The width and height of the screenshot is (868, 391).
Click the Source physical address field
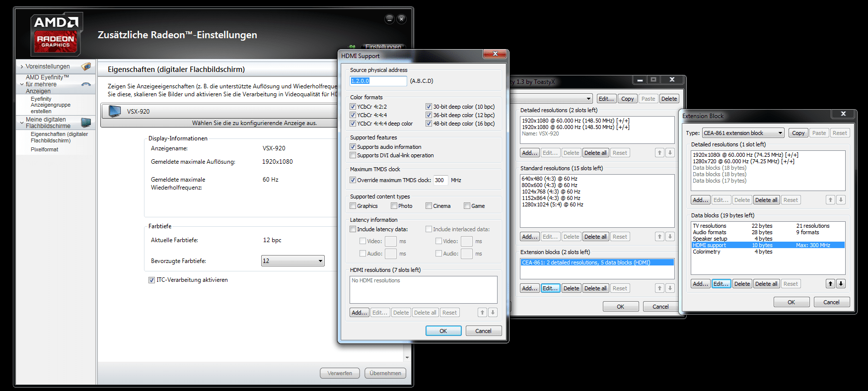point(378,81)
